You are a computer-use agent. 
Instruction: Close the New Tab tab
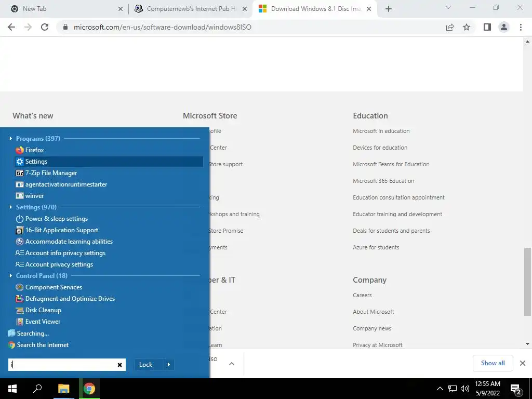tap(121, 9)
